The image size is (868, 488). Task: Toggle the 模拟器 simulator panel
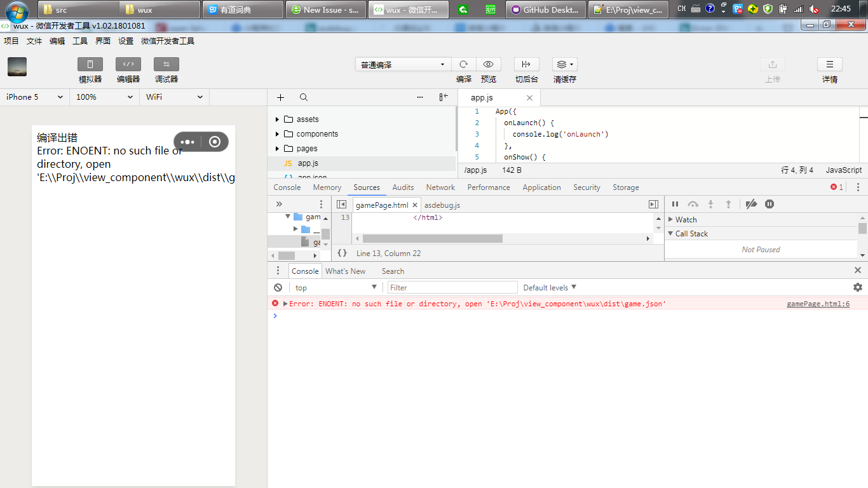[x=90, y=64]
